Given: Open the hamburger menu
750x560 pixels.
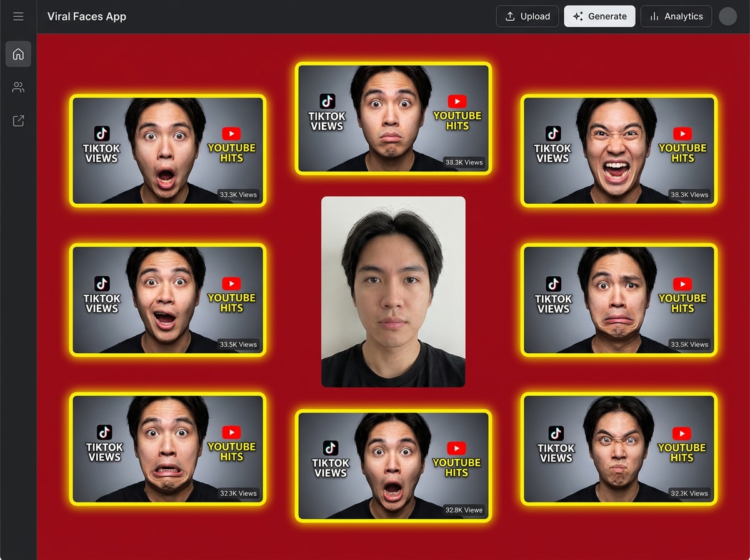Looking at the screenshot, I should (18, 16).
